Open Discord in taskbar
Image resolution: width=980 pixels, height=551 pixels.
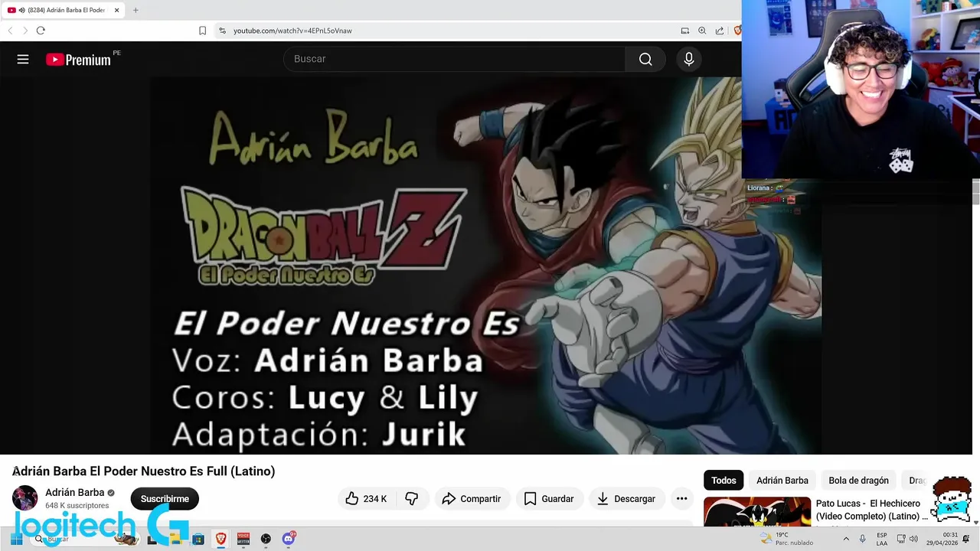point(289,540)
